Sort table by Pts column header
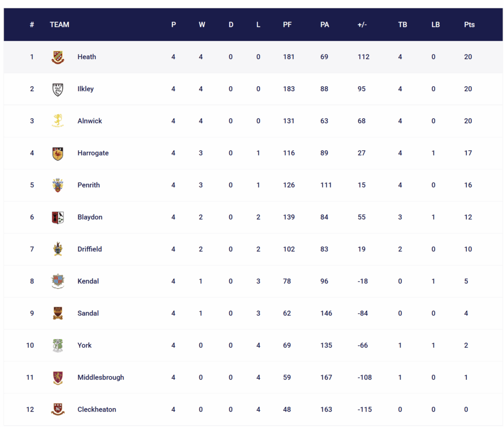Screen dimensions: 504x427 [x=469, y=25]
